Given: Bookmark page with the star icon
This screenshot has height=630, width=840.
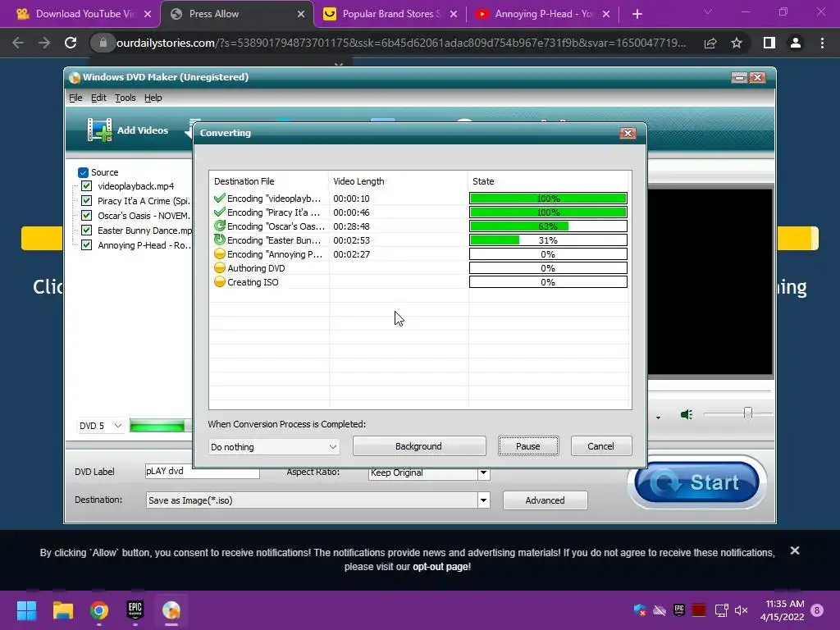Looking at the screenshot, I should coord(737,43).
